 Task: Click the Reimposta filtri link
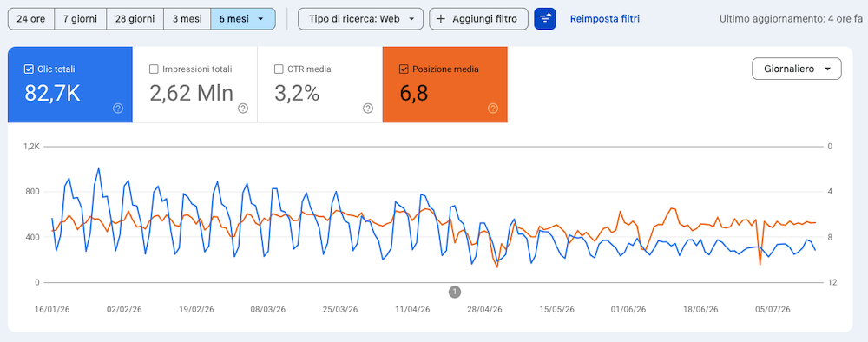(x=604, y=19)
